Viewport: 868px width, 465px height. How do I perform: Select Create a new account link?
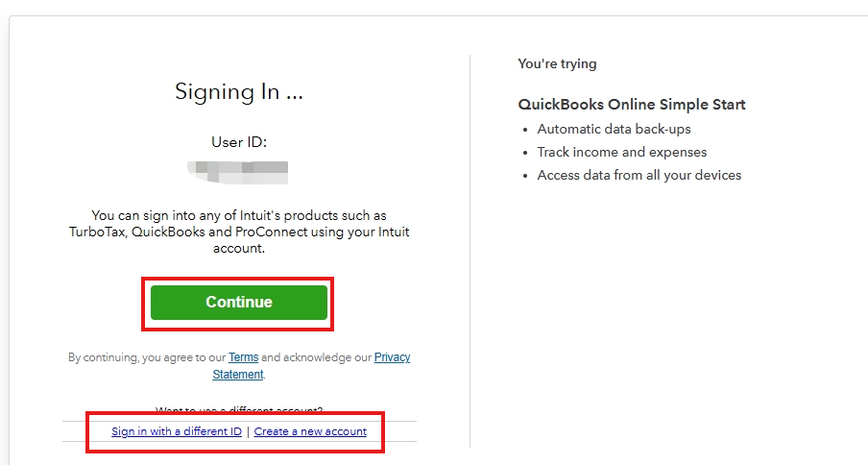(310, 431)
